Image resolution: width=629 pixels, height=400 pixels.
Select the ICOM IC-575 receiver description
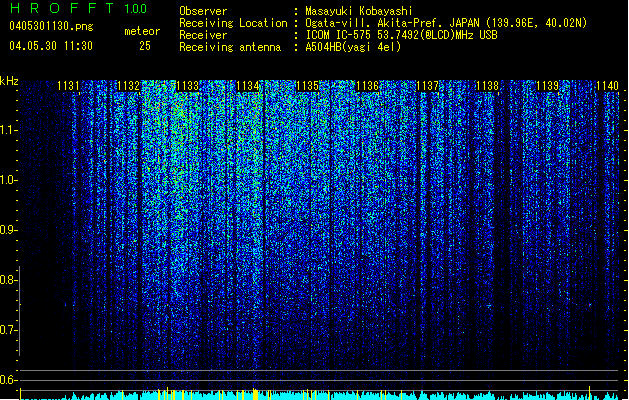[402, 35]
